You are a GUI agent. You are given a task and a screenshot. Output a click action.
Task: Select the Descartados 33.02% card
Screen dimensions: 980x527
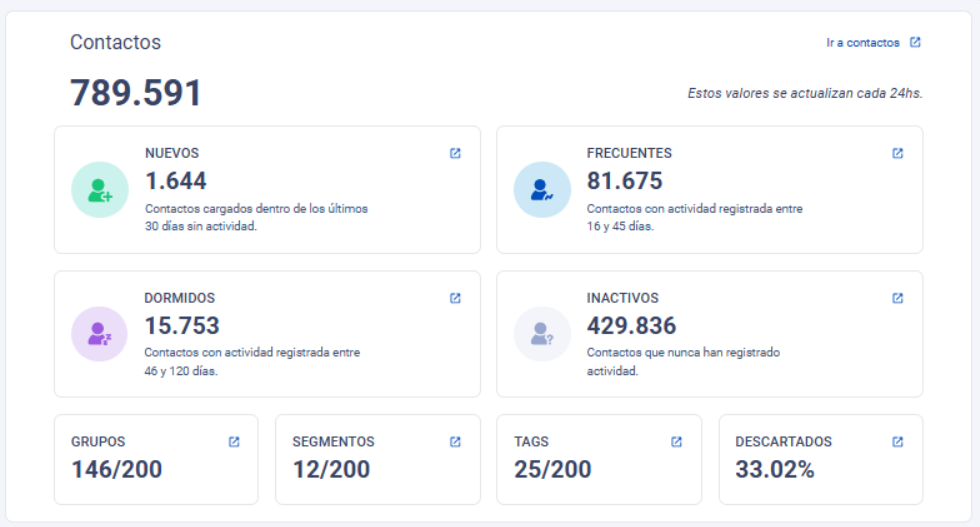821,459
